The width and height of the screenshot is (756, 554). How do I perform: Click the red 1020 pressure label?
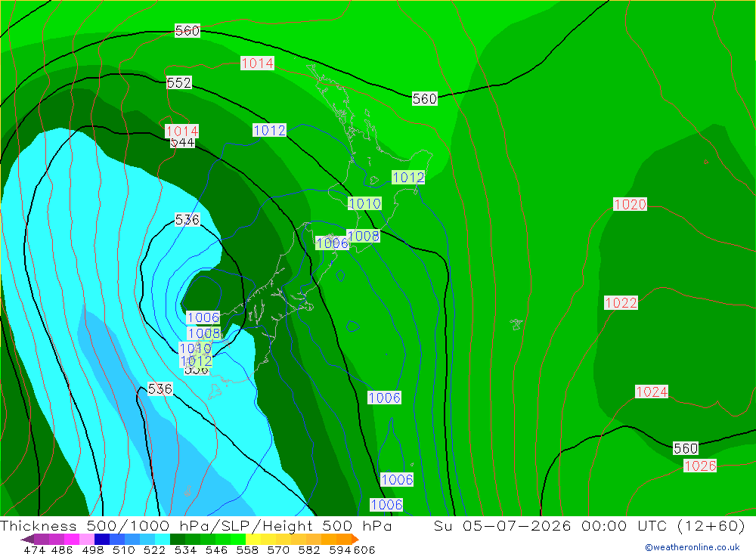(630, 204)
